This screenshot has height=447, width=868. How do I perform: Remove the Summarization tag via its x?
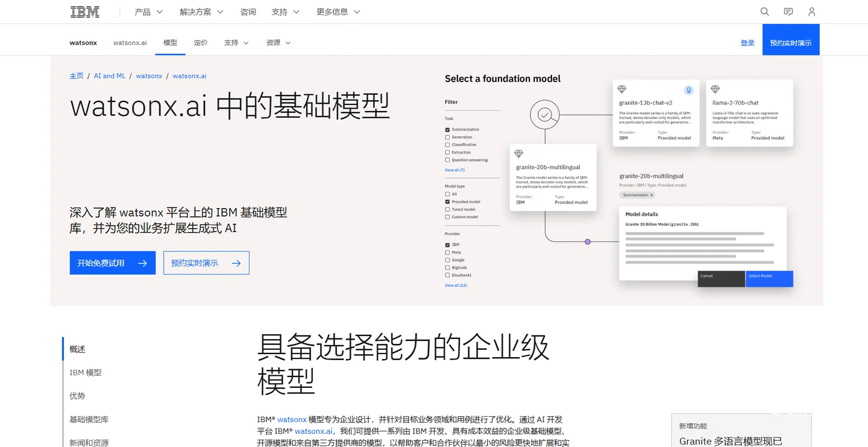point(652,195)
